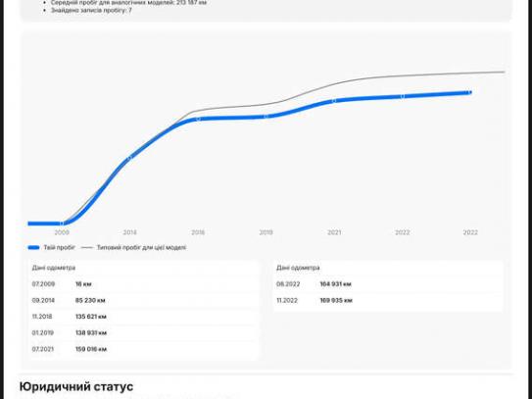This screenshot has width=532, height=399.
Task: Click the 2019 data point on the blue line
Action: 266,117
